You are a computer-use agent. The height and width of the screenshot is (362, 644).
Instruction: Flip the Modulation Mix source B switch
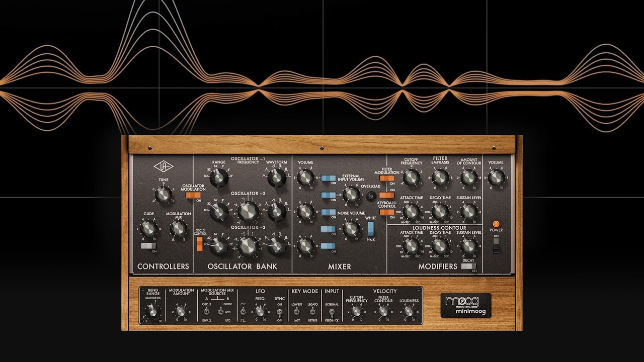(221, 312)
